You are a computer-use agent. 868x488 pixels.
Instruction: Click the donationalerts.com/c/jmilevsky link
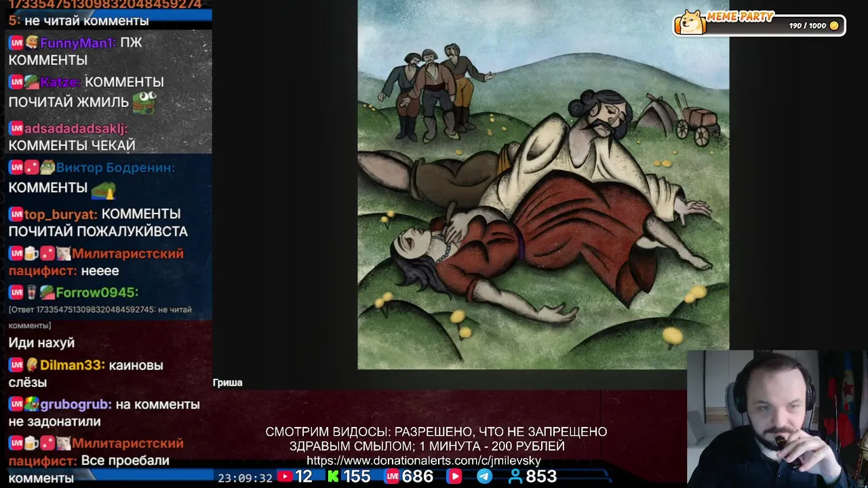tap(424, 461)
